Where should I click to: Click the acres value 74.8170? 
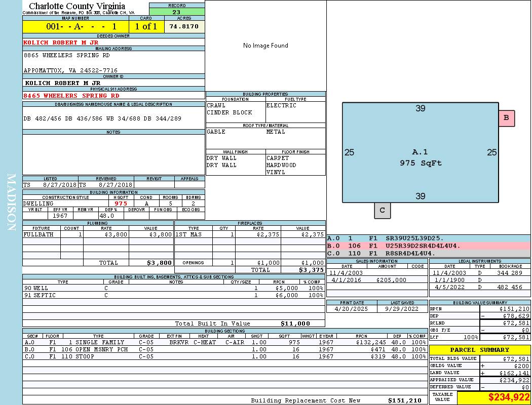click(x=184, y=26)
